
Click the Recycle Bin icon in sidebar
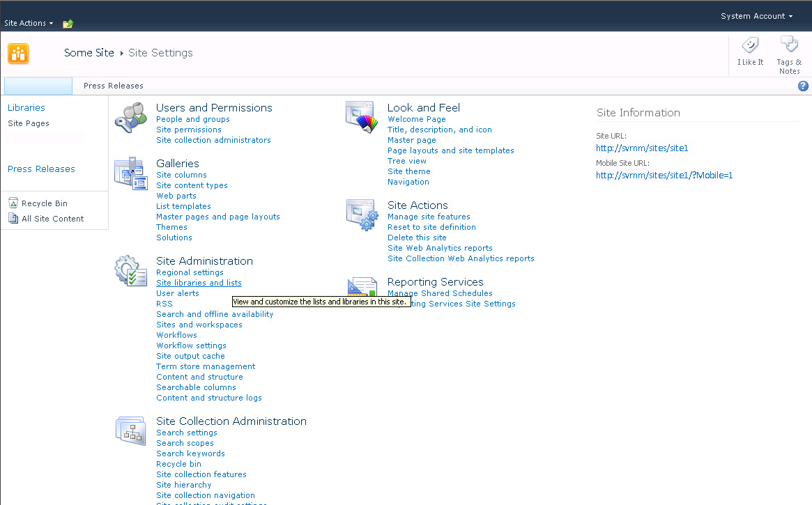(x=13, y=203)
